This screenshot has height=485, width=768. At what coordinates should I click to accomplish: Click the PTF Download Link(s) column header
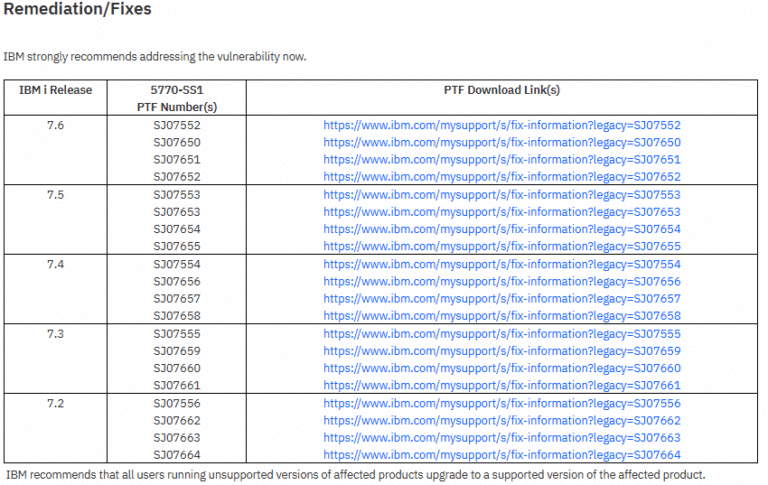[x=502, y=90]
